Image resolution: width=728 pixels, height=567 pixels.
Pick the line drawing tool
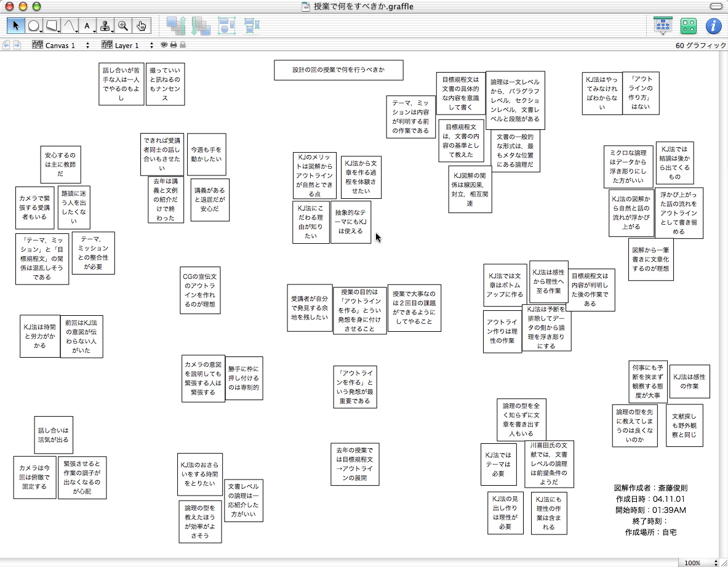70,26
